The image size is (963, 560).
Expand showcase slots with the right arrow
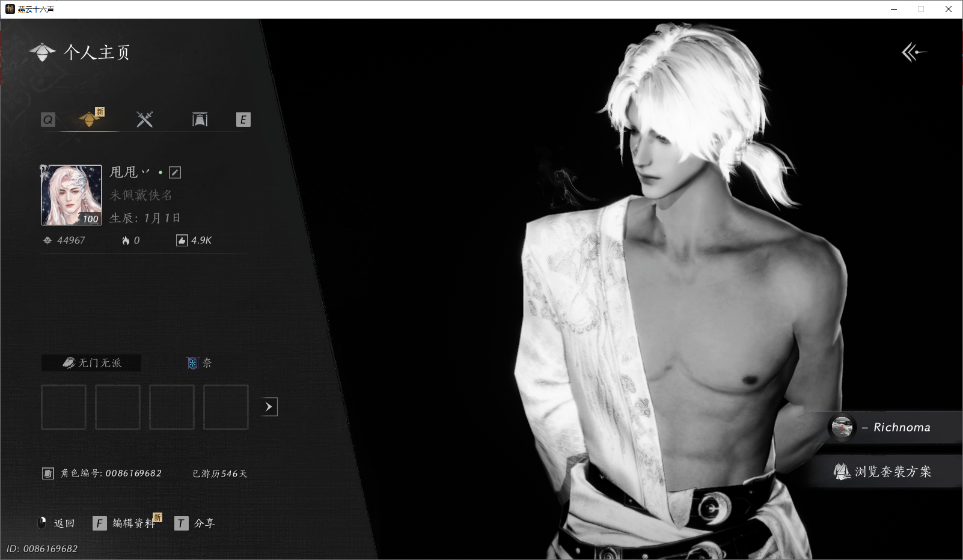(269, 407)
